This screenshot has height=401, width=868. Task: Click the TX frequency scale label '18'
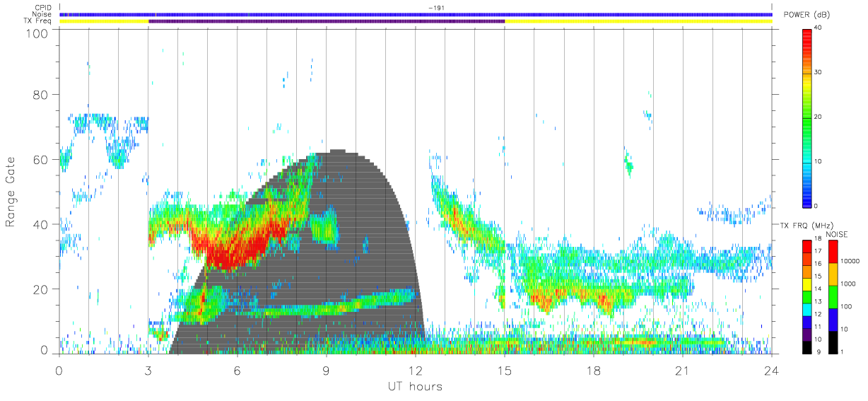(x=816, y=240)
